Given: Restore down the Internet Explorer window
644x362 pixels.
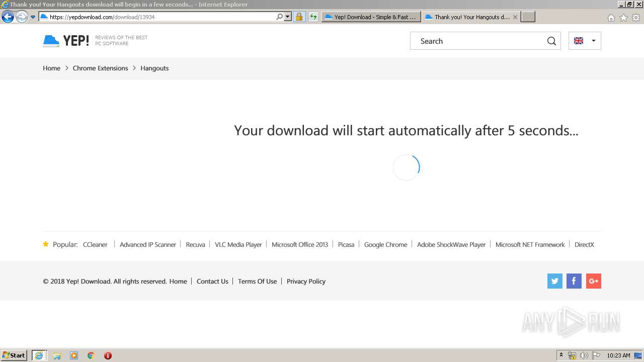Looking at the screenshot, I should tap(629, 5).
